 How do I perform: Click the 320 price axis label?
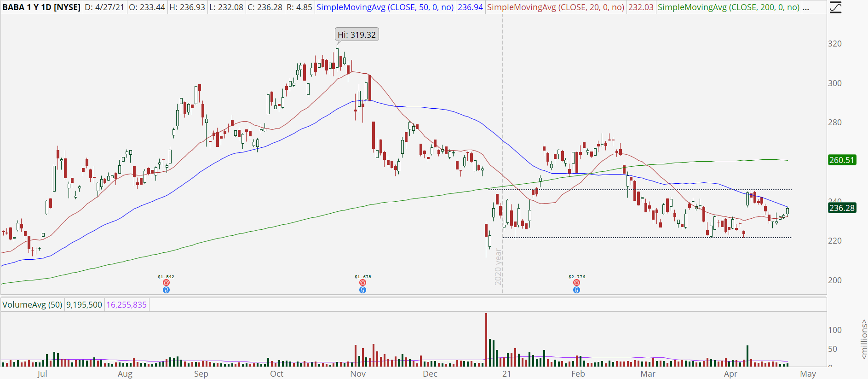(x=835, y=44)
